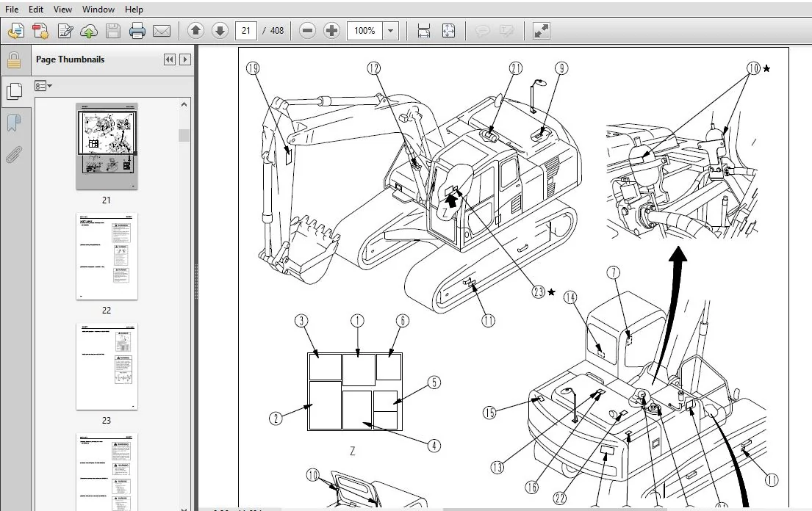The image size is (812, 511).
Task: Click callout number 19 in the diagram
Action: (x=253, y=68)
